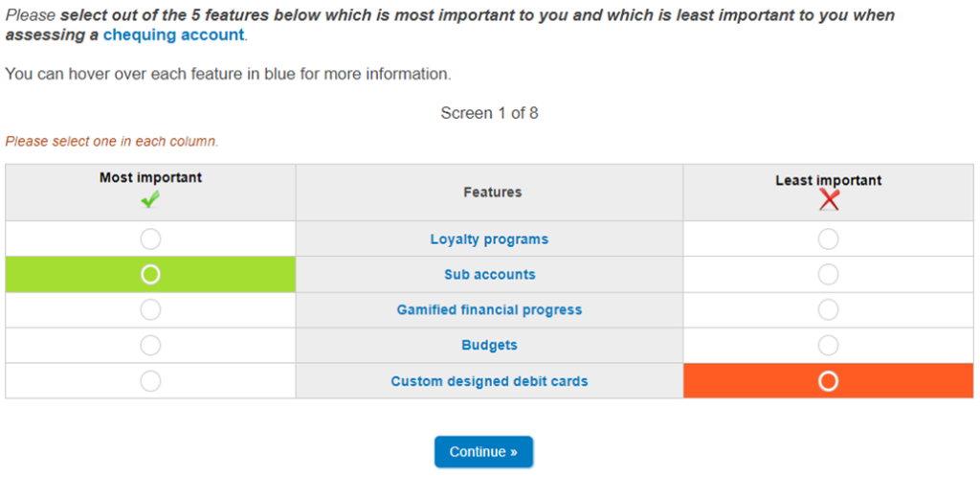The width and height of the screenshot is (980, 477).
Task: Open the chequing account link
Action: click(x=173, y=35)
